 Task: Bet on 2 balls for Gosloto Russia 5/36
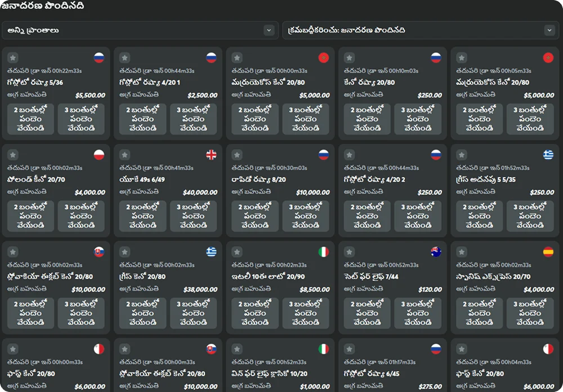pyautogui.click(x=30, y=119)
